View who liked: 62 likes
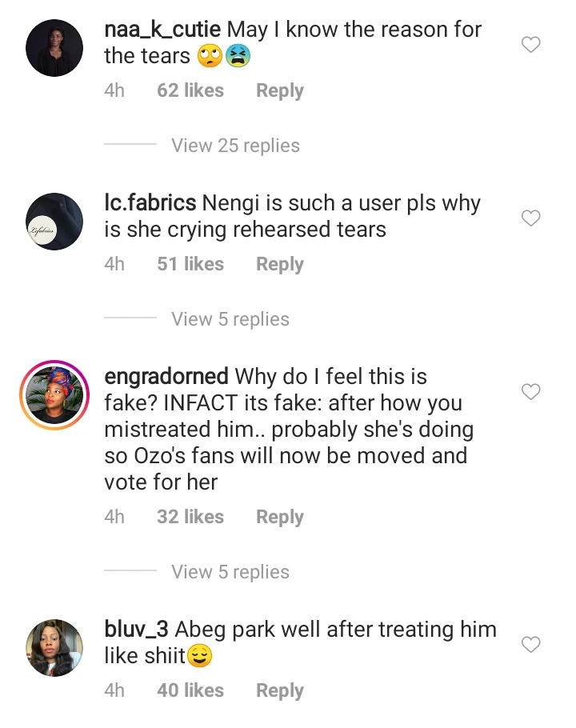 coord(190,91)
